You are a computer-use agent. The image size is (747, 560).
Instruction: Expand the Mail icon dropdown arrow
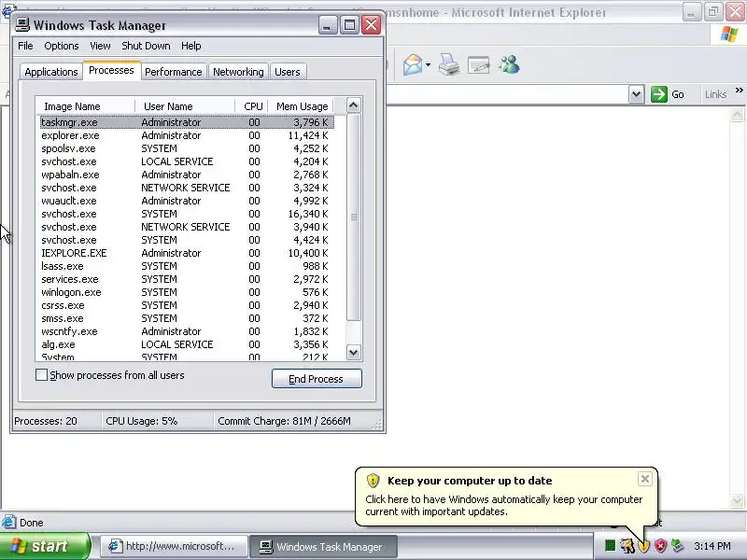coord(428,65)
